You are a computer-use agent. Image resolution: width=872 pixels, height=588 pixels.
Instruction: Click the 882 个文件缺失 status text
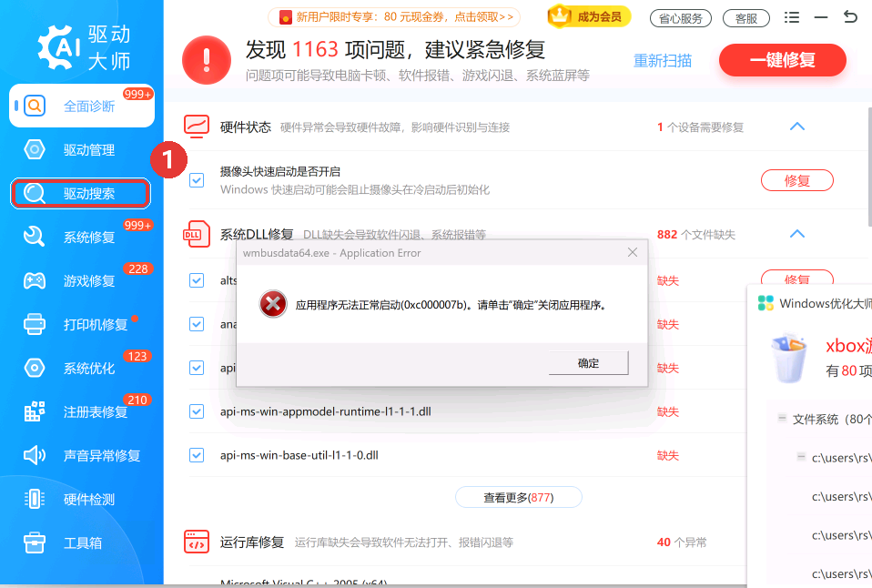coord(695,234)
